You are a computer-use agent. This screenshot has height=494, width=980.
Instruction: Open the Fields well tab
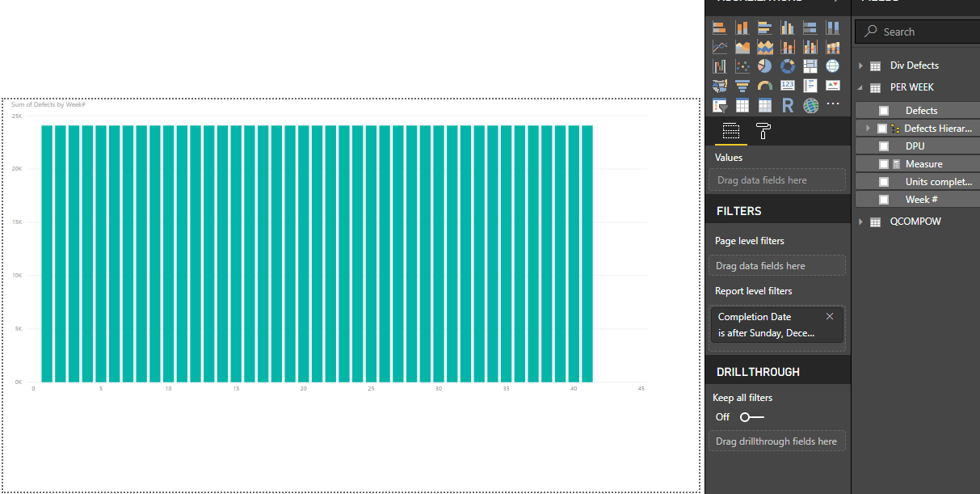[730, 132]
